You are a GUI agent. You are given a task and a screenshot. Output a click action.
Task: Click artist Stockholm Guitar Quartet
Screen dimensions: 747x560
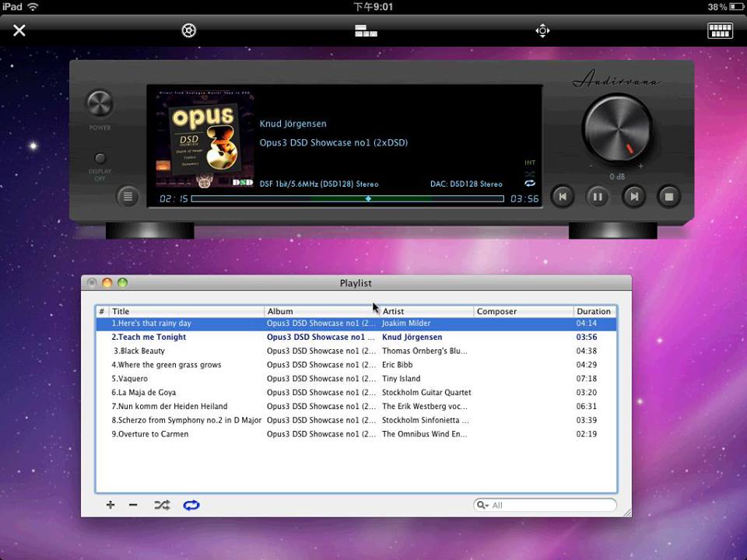[x=426, y=392]
